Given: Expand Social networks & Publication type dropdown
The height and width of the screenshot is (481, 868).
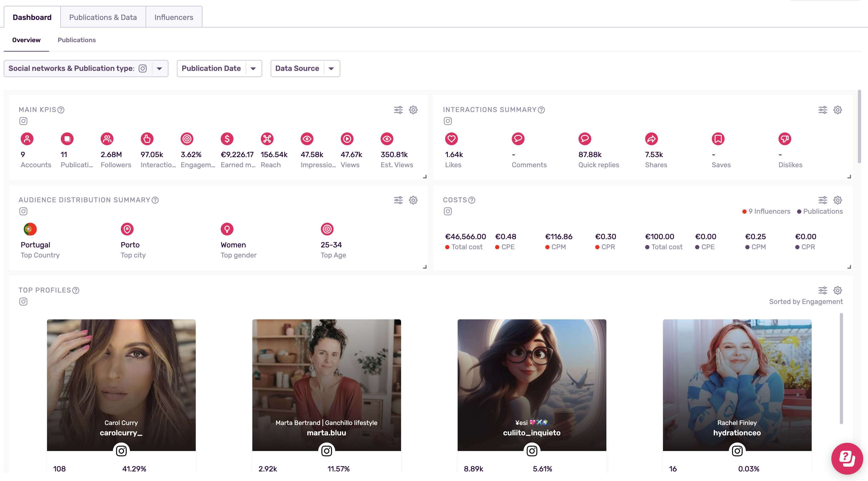Looking at the screenshot, I should coord(159,68).
